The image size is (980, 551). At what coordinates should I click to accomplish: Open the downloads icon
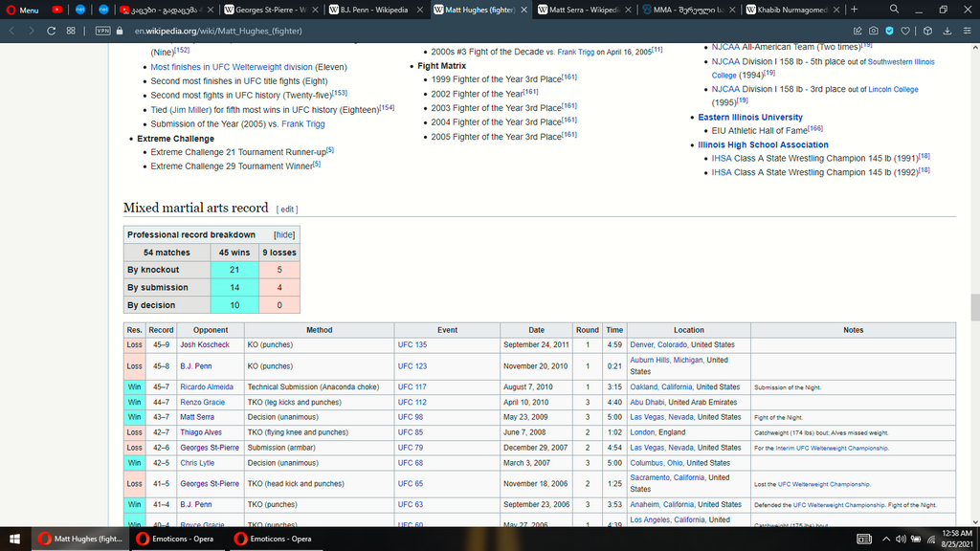pos(947,31)
